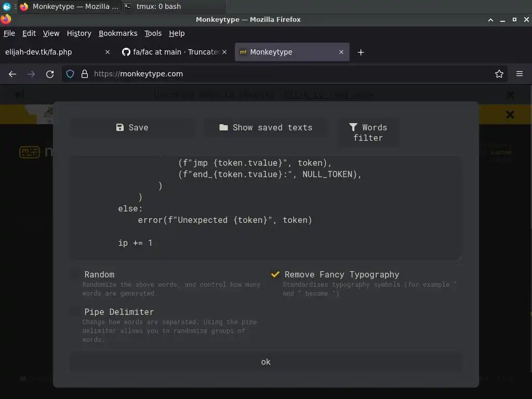Go forward to next page
Image resolution: width=532 pixels, height=399 pixels.
click(x=31, y=74)
